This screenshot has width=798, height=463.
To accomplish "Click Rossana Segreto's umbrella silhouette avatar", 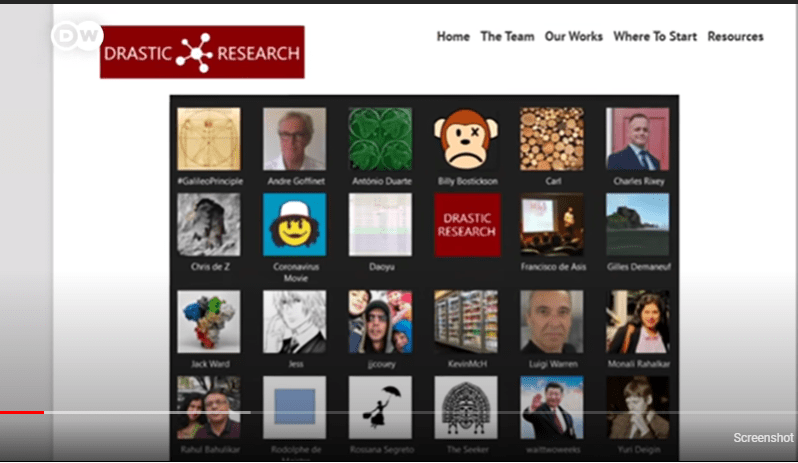I will [x=380, y=408].
